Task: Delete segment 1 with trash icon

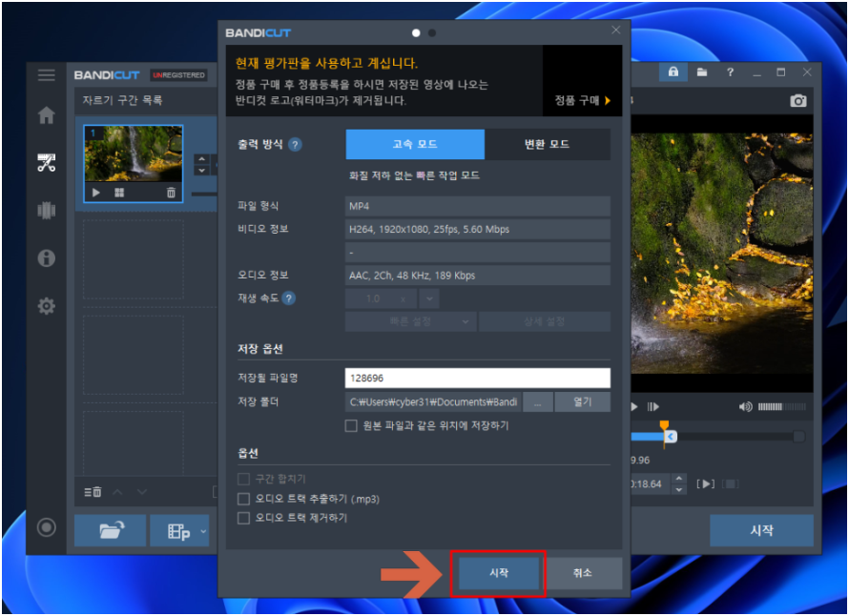Action: pyautogui.click(x=171, y=193)
